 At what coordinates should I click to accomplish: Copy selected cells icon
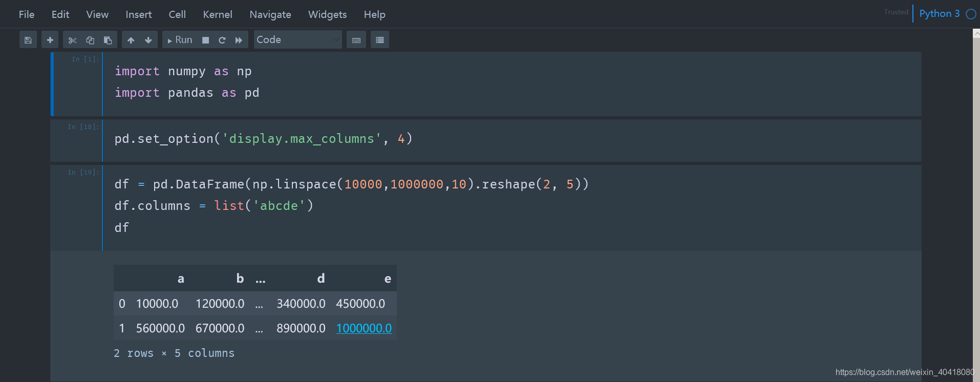coord(90,40)
